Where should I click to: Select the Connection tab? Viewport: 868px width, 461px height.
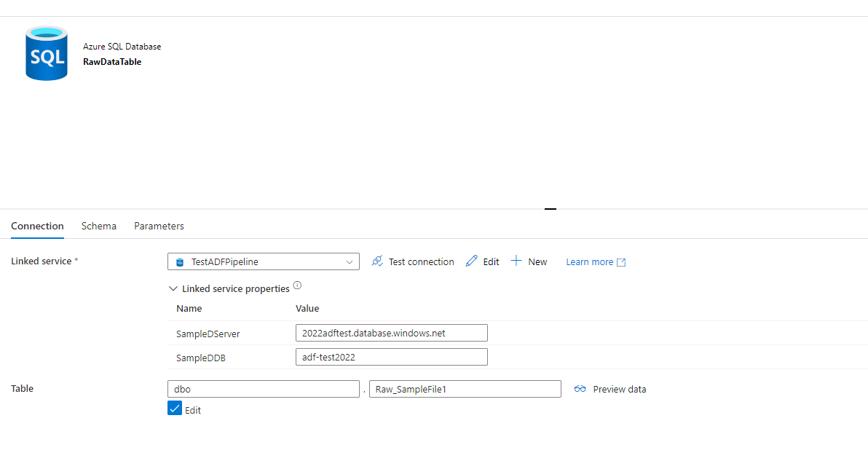click(37, 226)
